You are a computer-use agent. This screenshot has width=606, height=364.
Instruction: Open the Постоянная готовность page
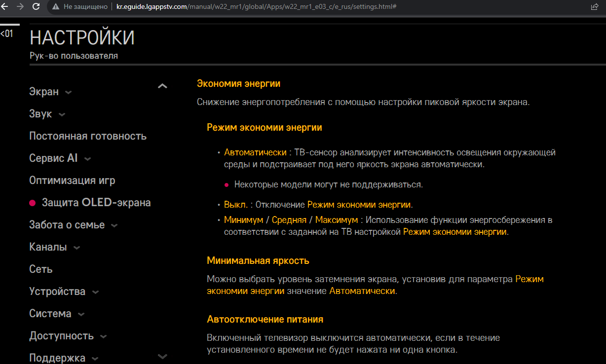(x=87, y=136)
